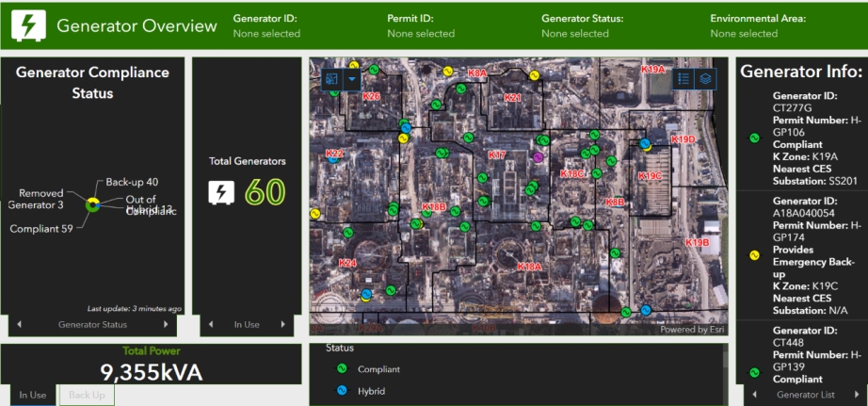Switch to the Back Up tab

(x=87, y=395)
